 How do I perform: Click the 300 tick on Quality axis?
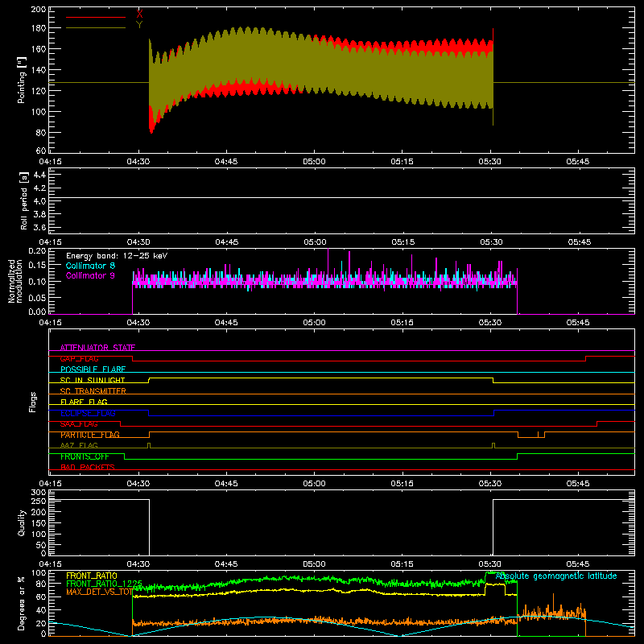click(39, 493)
